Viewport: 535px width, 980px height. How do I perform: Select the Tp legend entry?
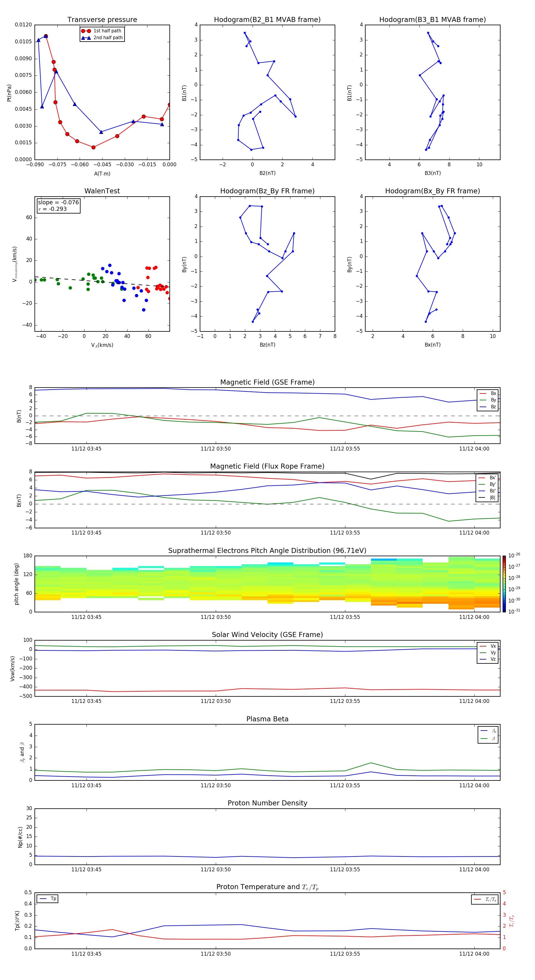tap(48, 899)
